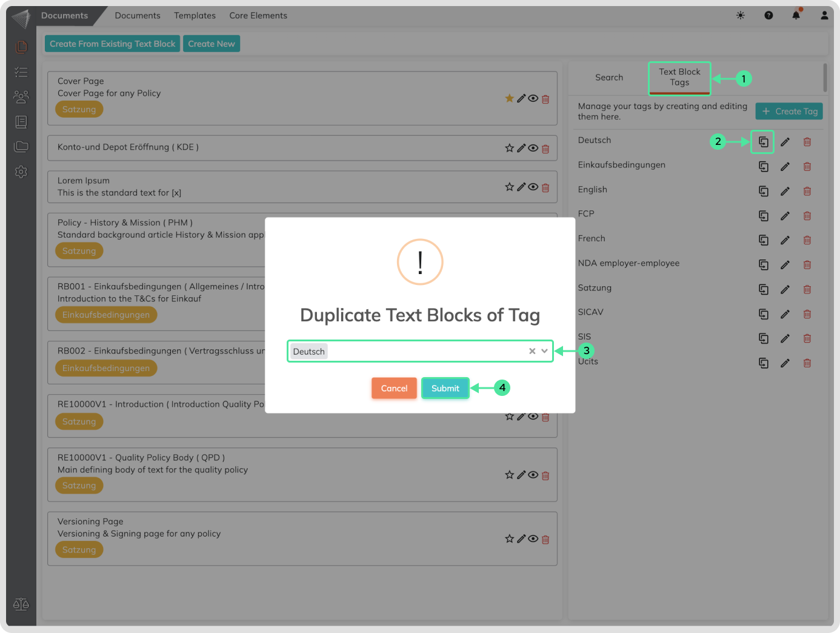The height and width of the screenshot is (633, 840).
Task: Click the notification bell icon
Action: tap(796, 15)
